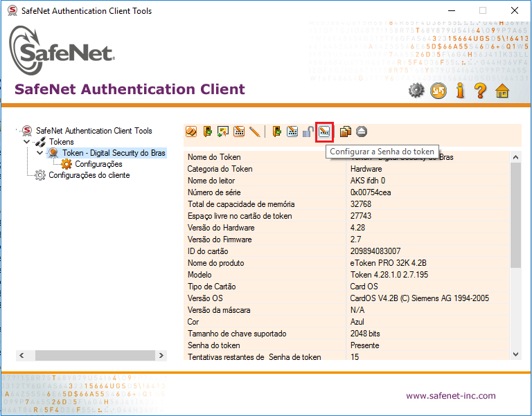Click the tree pane horizontal scrollbar thumb
This screenshot has width=532, height=416.
[x=95, y=355]
